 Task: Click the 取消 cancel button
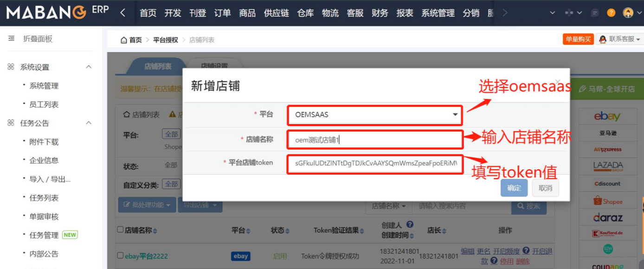pyautogui.click(x=545, y=188)
